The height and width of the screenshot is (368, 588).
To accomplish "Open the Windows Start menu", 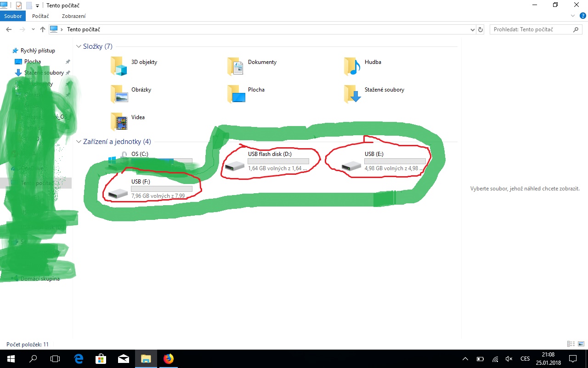I will click(11, 359).
